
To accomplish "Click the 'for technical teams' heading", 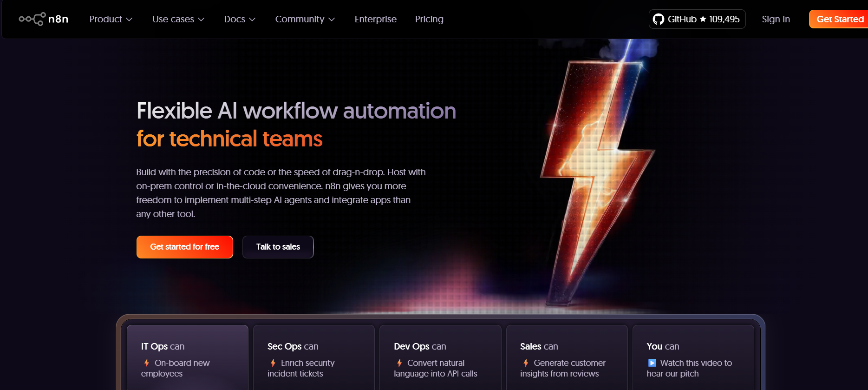I will (x=229, y=139).
